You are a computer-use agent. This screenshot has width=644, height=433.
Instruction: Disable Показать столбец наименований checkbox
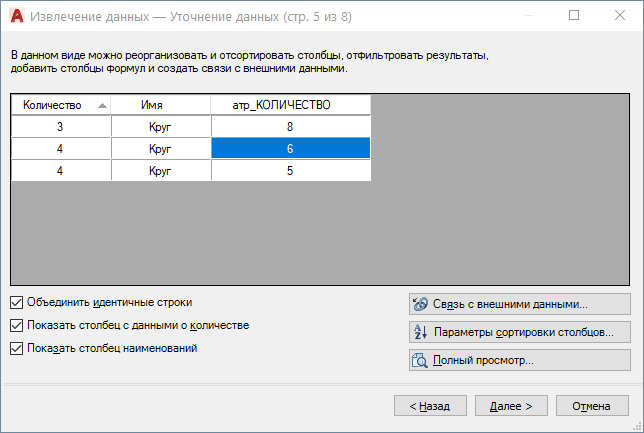16,349
